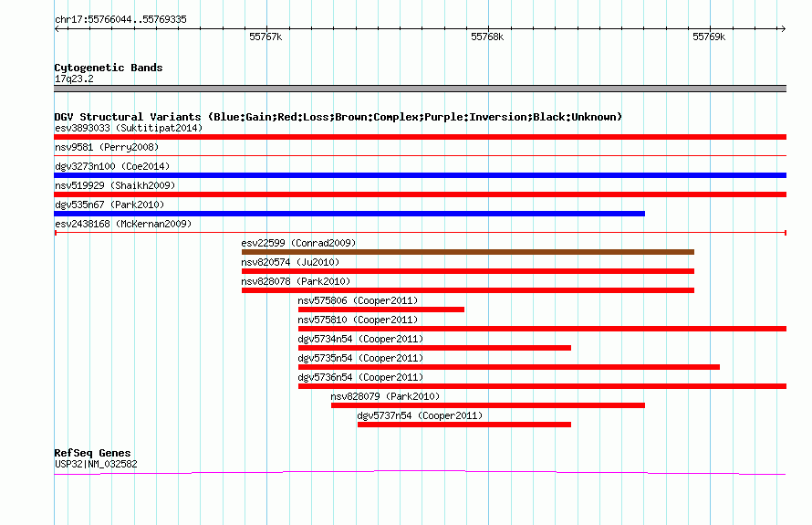Viewport: 812px width, 525px height.
Task: Click the Cytogenetic Bands track title
Action: [109, 68]
